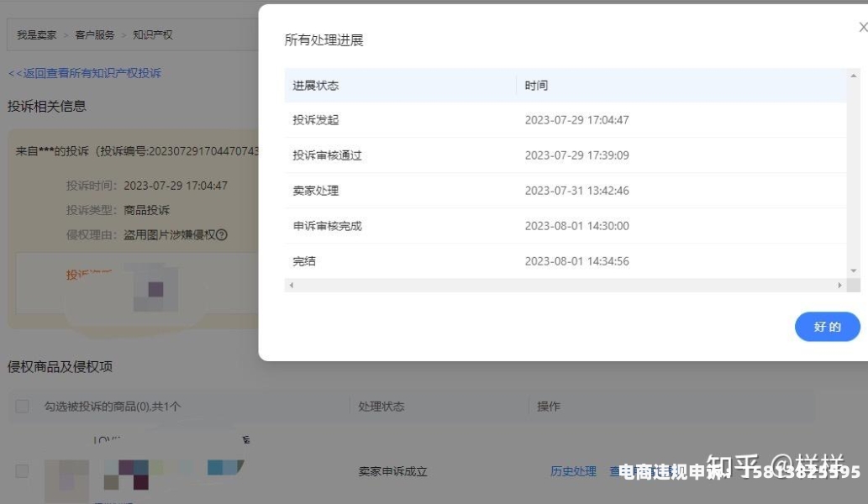Screen dimensions: 868x504
Task: Click the horizontal scrollbar track under the table
Action: coord(565,286)
